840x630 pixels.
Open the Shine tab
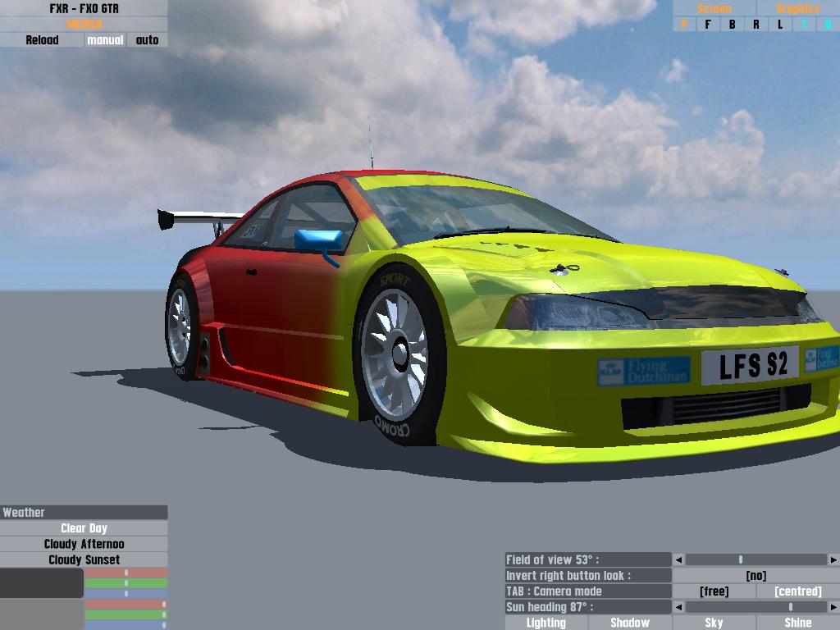click(798, 623)
